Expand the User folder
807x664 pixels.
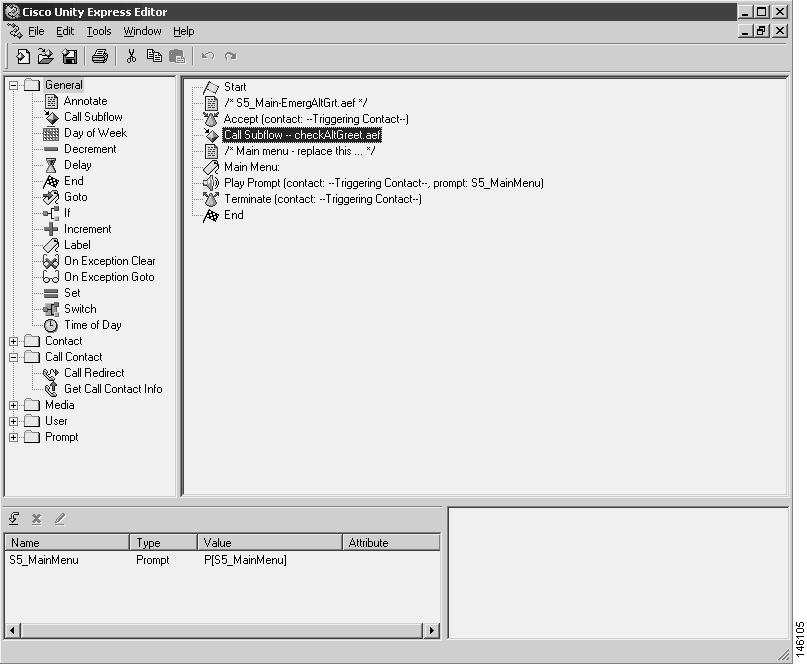click(14, 422)
